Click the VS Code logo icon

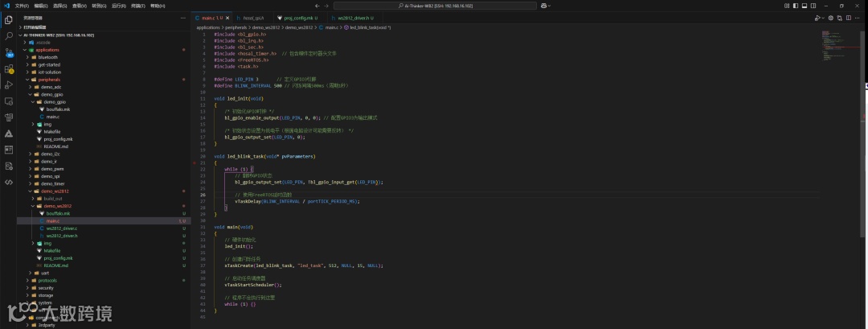click(6, 6)
